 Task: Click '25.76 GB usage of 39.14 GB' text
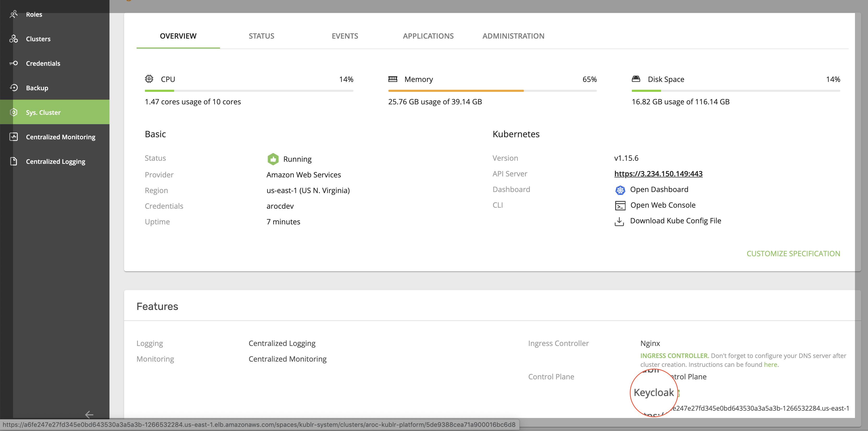(435, 102)
